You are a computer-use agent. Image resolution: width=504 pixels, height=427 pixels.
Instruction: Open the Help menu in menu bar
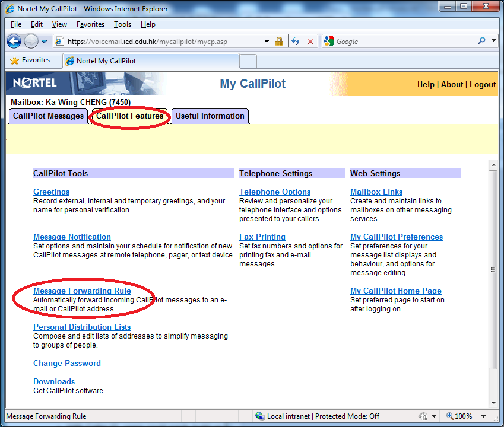click(x=148, y=24)
